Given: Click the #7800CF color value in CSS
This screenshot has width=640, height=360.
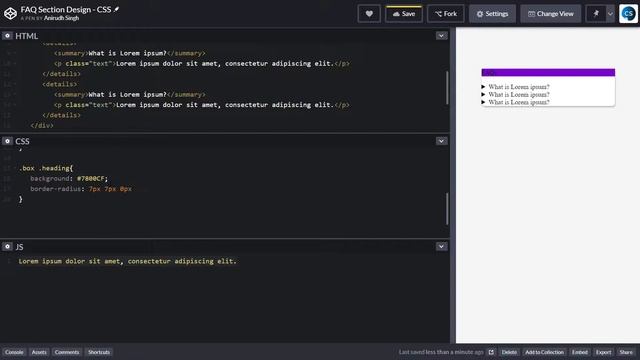Looking at the screenshot, I should point(91,178).
